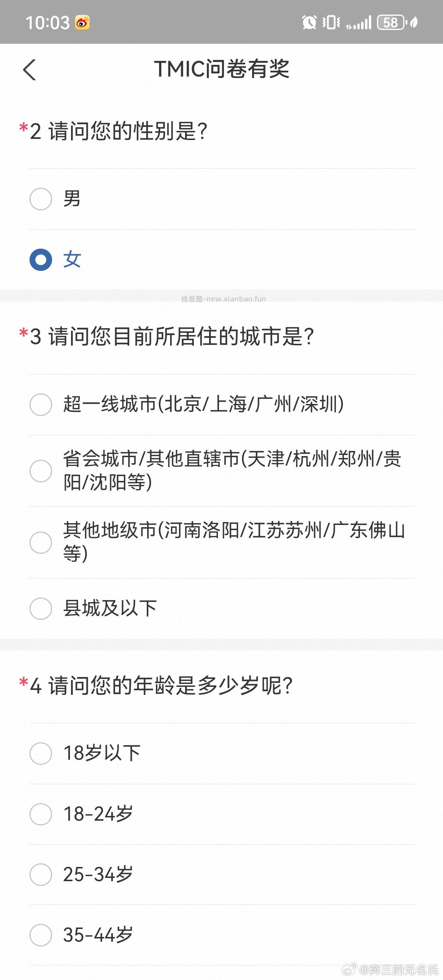The image size is (443, 980).
Task: Select age option 18-24岁
Action: [41, 814]
